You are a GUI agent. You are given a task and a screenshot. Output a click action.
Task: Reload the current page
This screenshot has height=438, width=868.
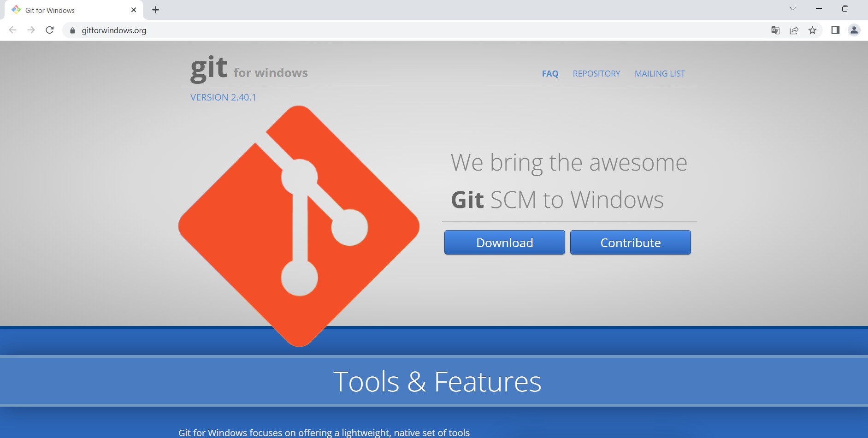(x=50, y=30)
